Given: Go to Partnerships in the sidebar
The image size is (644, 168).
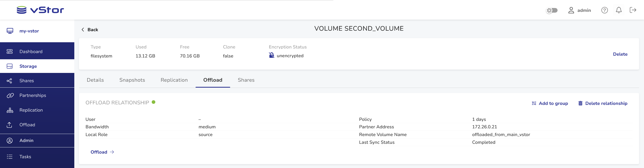Looking at the screenshot, I should [33, 95].
